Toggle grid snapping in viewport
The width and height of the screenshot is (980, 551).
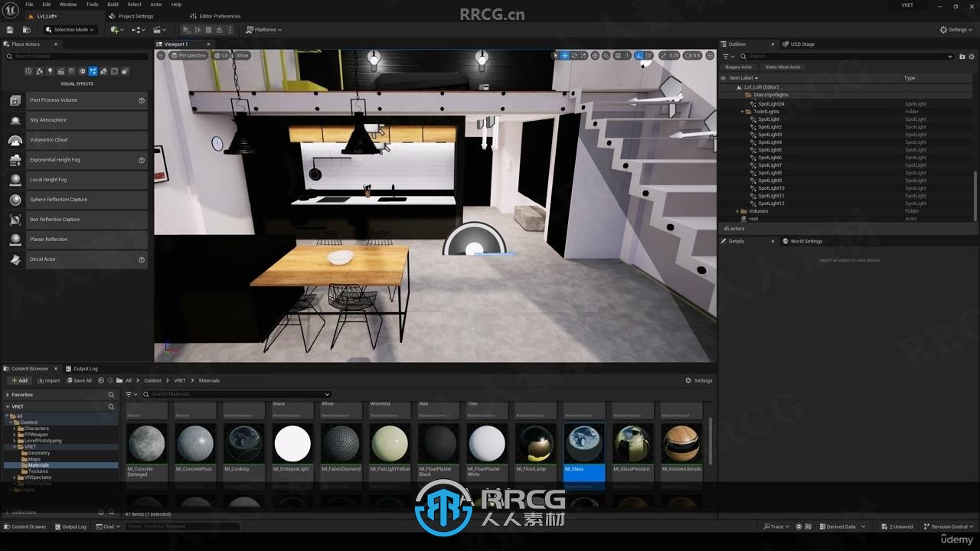click(x=618, y=55)
